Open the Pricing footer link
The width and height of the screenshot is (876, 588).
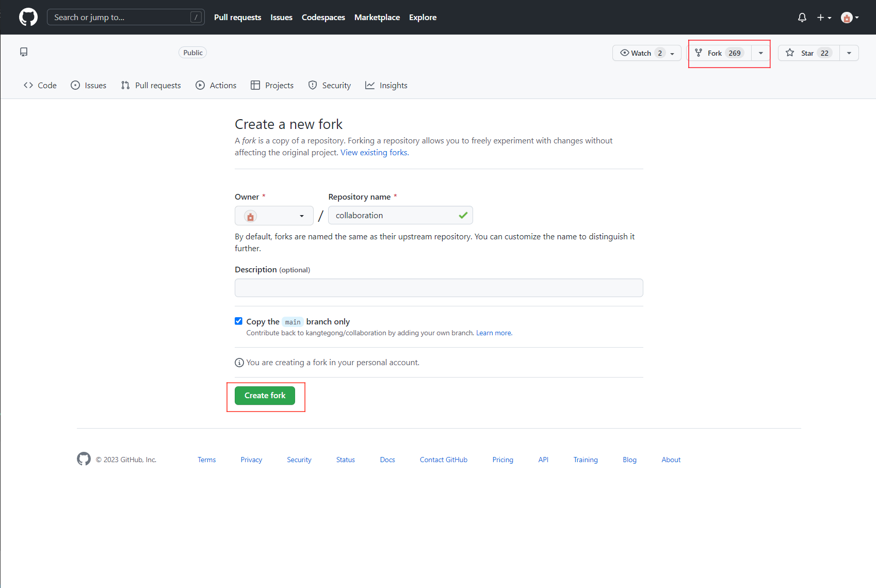503,460
